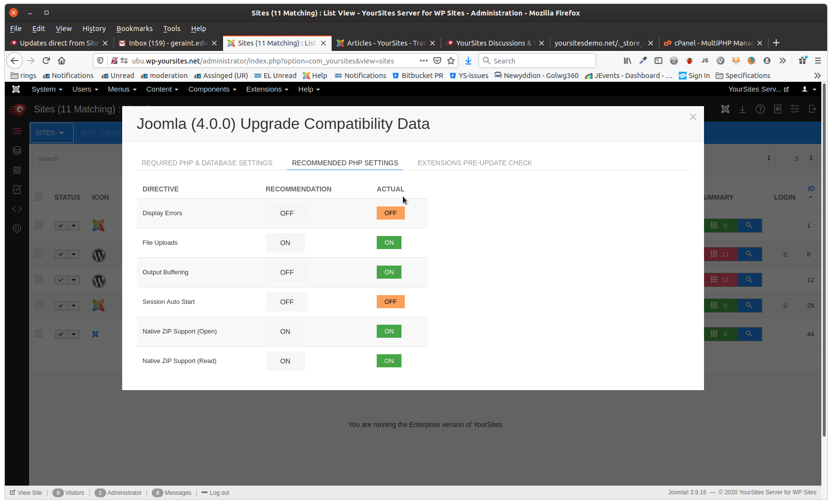Click the magnifier search icon for site ID 1
The image size is (832, 504).
tap(749, 225)
